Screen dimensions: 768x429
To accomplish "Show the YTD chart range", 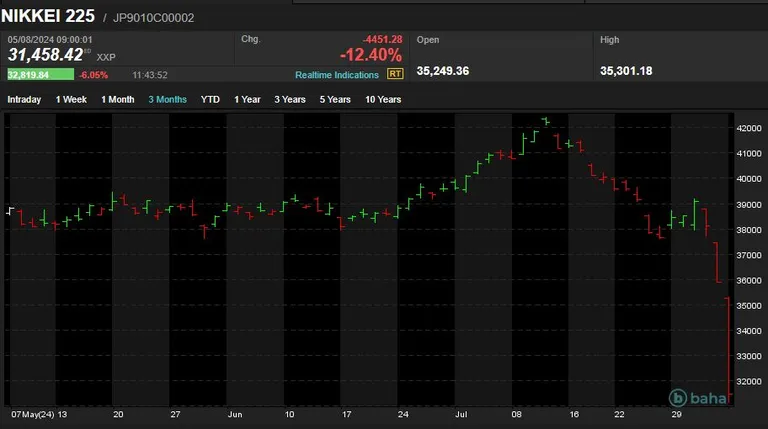I will point(210,99).
